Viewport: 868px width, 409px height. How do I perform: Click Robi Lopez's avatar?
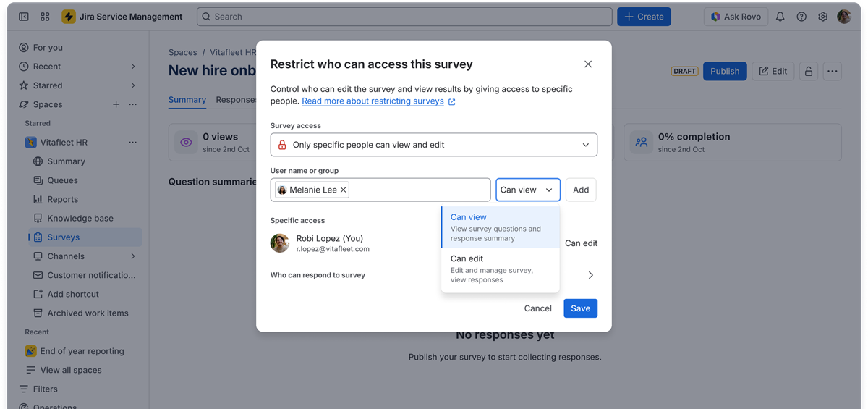point(280,243)
